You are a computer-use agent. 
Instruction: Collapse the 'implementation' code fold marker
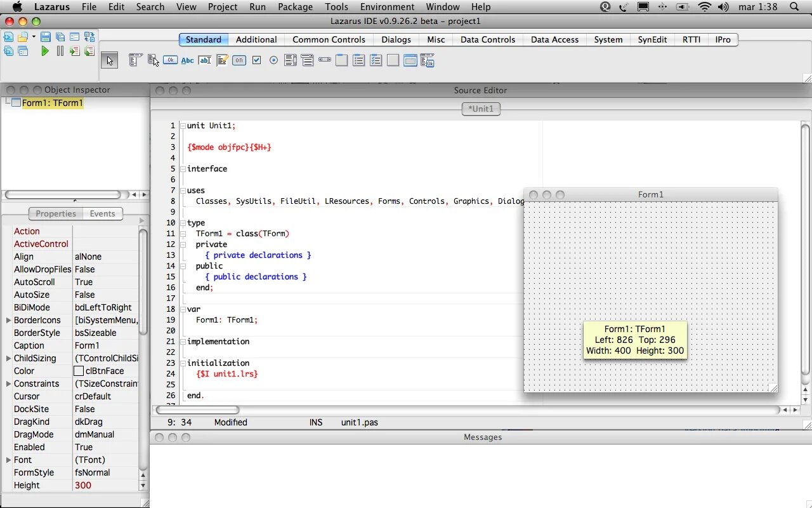click(x=183, y=342)
